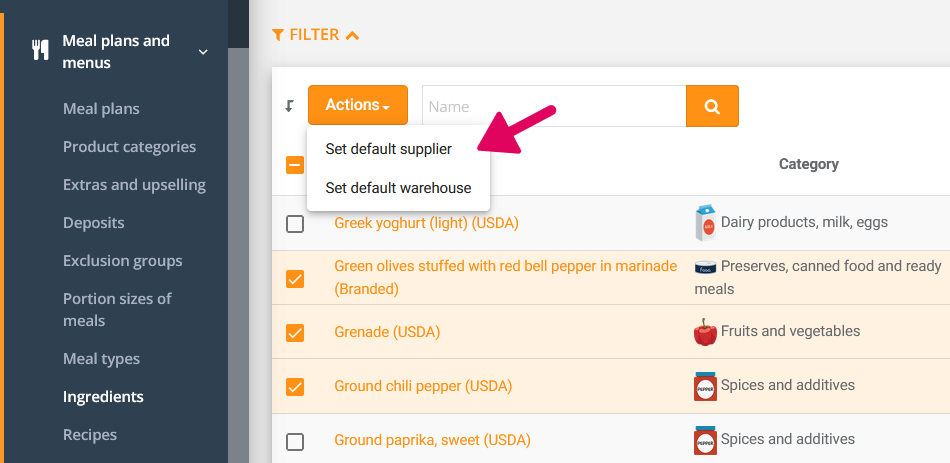
Task: Click the canned food category icon
Action: point(705,267)
